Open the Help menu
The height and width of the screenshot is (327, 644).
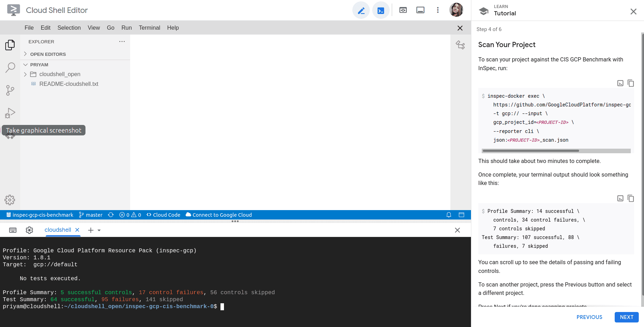[x=173, y=28]
